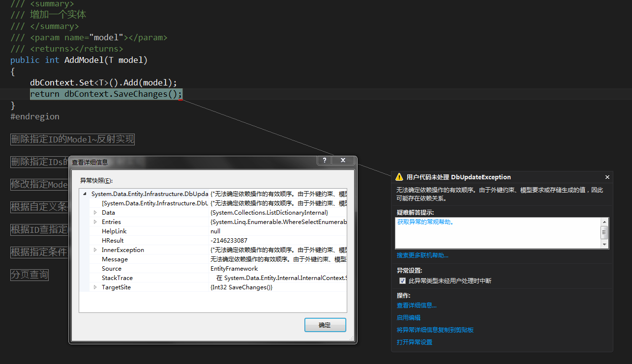Click the #endregion directive
Image resolution: width=632 pixels, height=364 pixels.
point(35,116)
